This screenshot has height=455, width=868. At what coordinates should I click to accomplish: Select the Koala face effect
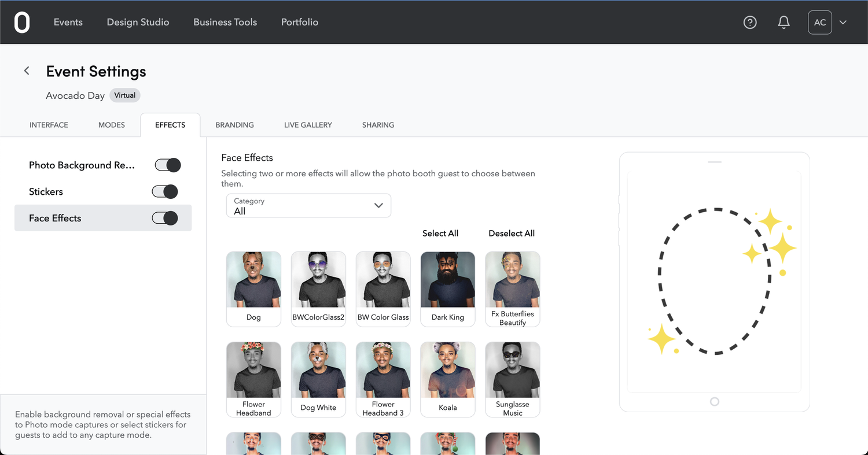click(448, 379)
